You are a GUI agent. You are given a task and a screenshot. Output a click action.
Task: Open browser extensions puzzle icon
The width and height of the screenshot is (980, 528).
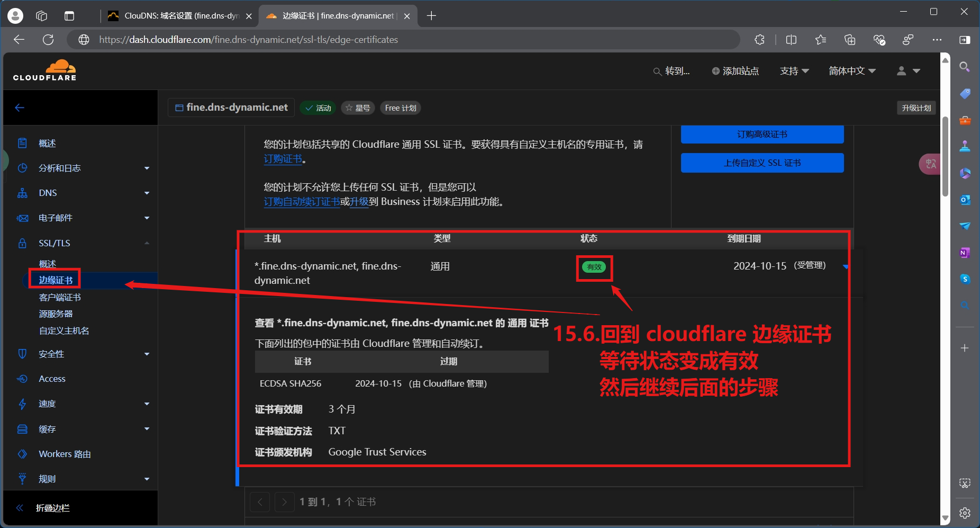click(x=760, y=40)
